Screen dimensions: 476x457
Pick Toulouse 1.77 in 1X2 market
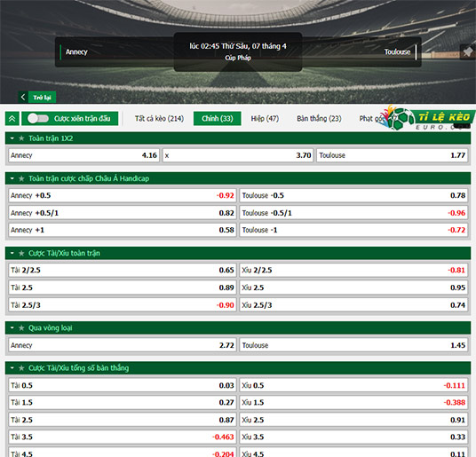tap(392, 155)
